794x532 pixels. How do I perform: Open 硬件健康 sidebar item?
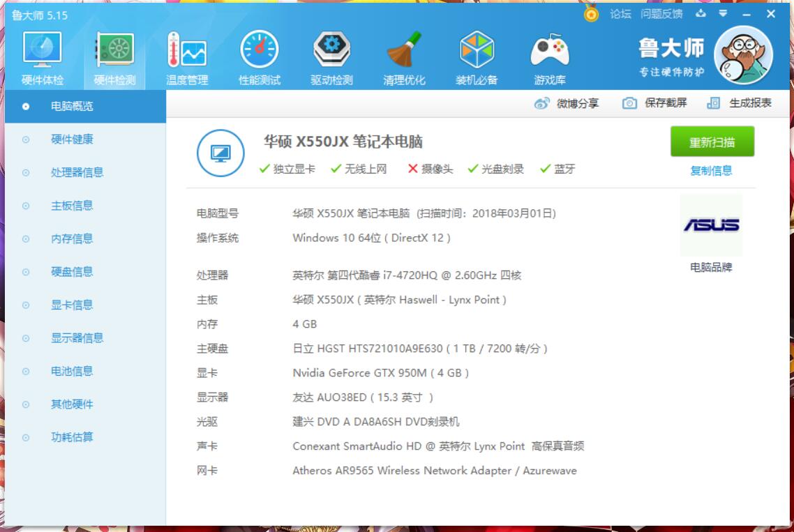point(85,139)
